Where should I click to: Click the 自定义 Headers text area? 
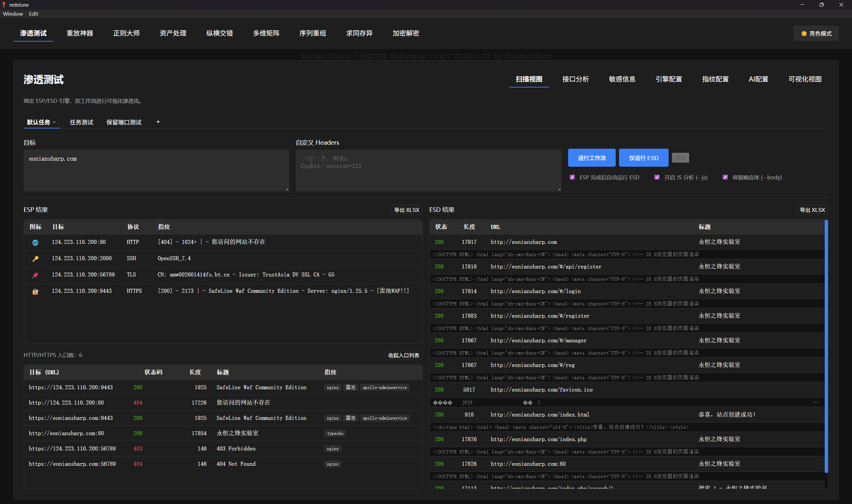(x=428, y=170)
